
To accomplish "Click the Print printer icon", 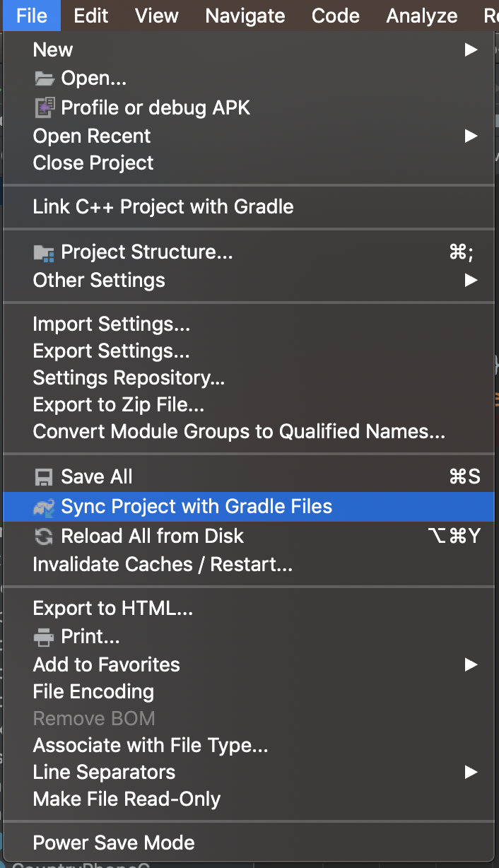I will pos(44,636).
